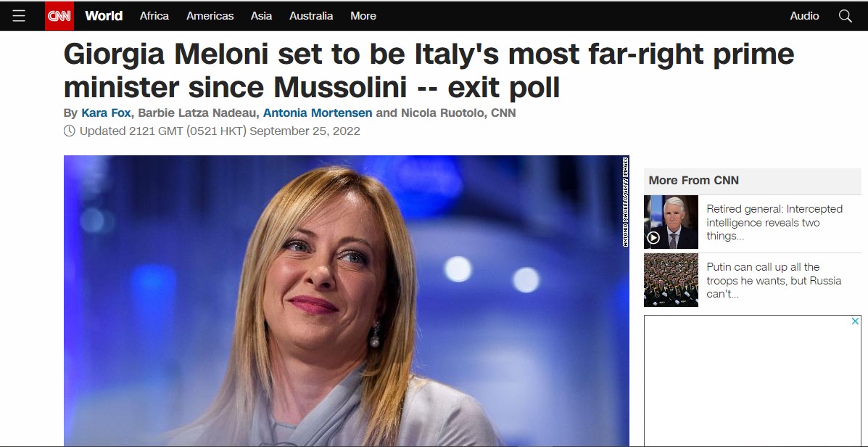Open the World section
The width and height of the screenshot is (868, 447).
(104, 16)
